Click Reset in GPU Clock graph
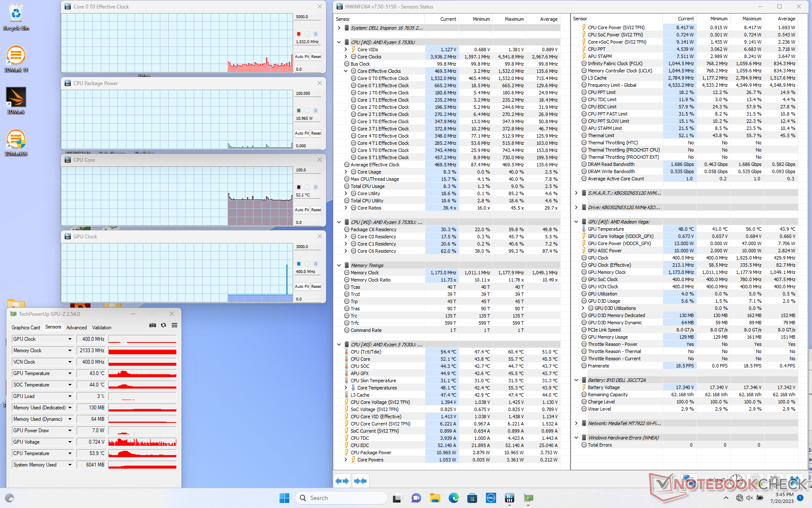 (316, 287)
